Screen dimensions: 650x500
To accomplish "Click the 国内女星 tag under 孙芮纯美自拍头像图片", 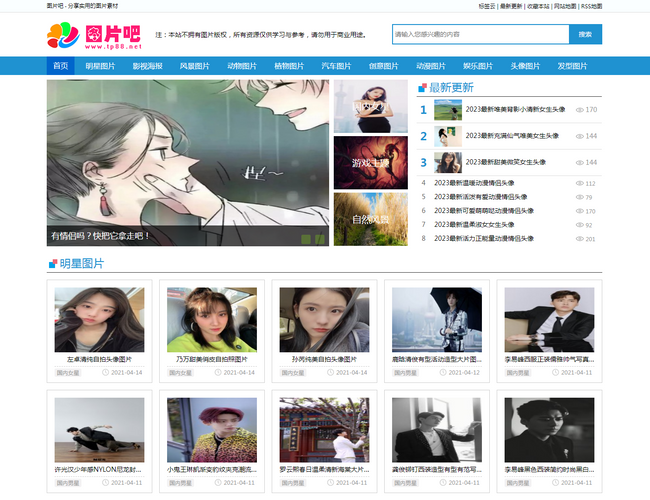I will click(x=293, y=373).
